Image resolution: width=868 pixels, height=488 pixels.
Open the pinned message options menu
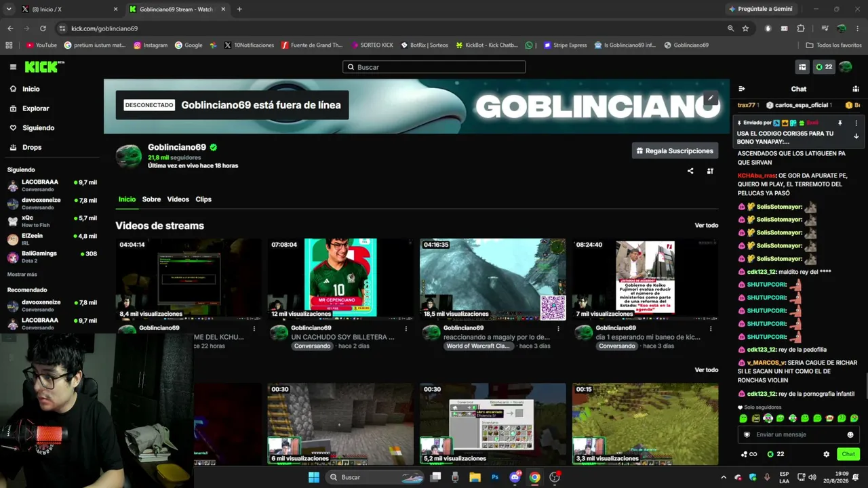point(856,123)
